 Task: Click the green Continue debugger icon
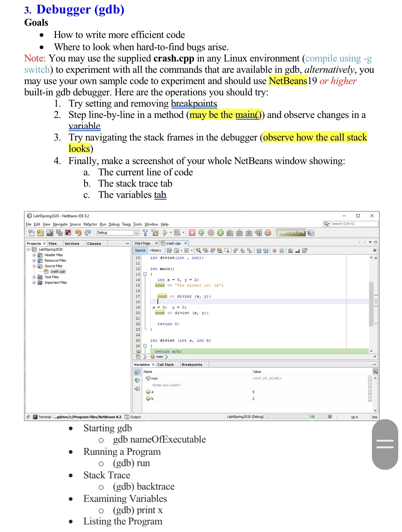click(221, 233)
